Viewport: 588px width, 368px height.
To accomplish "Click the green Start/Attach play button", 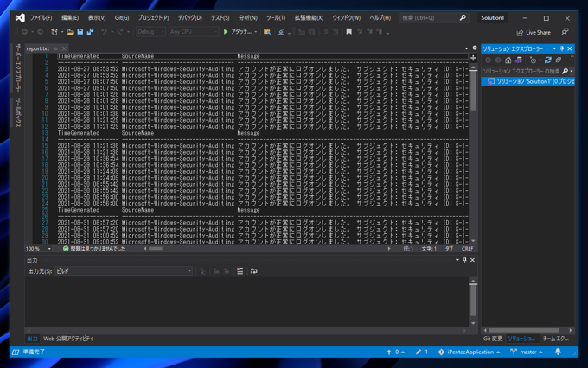I will click(x=226, y=32).
